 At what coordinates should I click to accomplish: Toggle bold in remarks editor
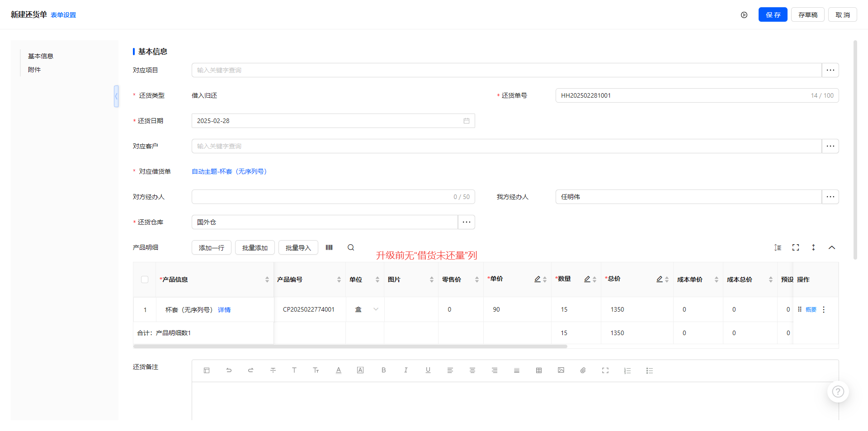[383, 370]
